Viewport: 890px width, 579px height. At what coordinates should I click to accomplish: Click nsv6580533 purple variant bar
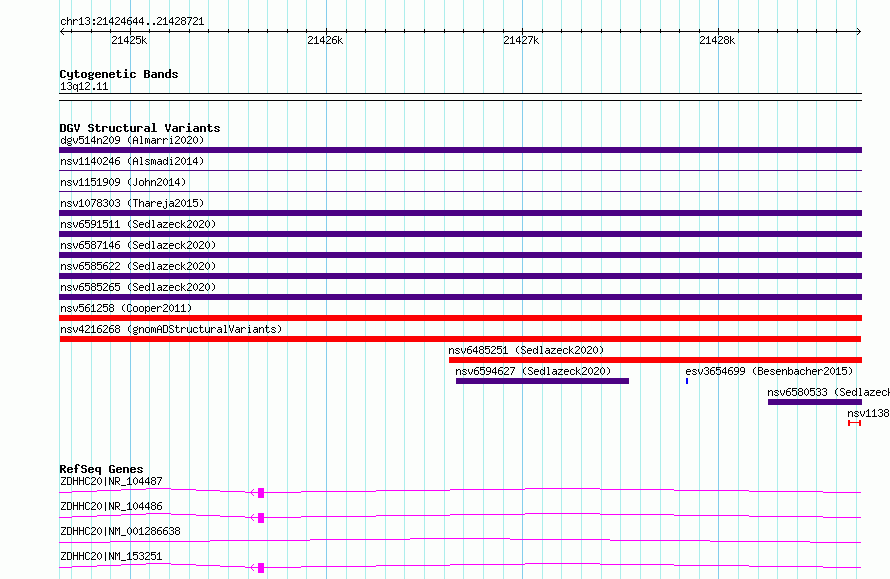tap(815, 402)
